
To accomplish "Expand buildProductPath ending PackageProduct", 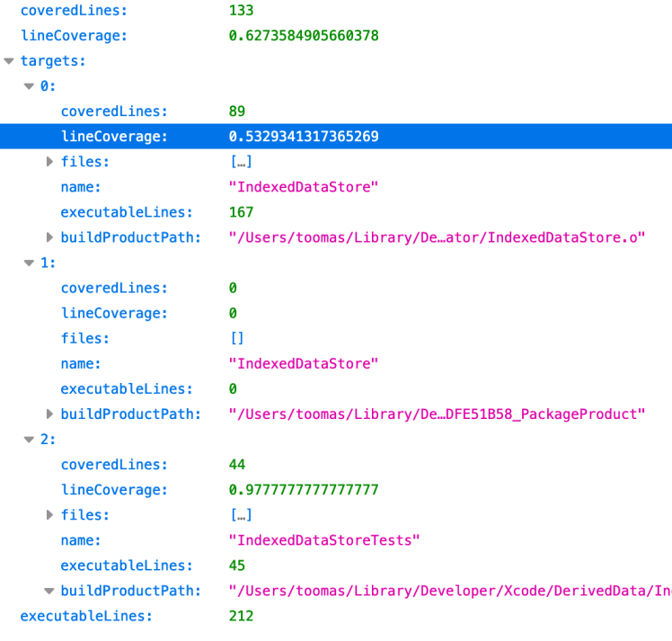I will coord(49,414).
